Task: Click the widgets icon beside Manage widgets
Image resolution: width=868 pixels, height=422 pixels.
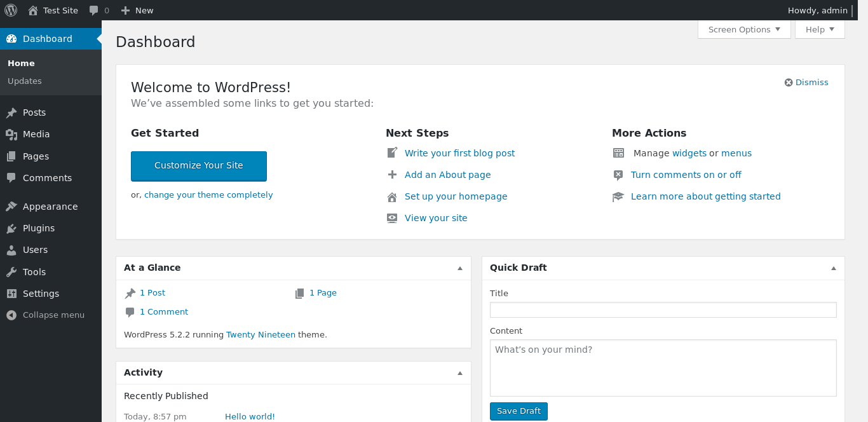Action: 618,153
